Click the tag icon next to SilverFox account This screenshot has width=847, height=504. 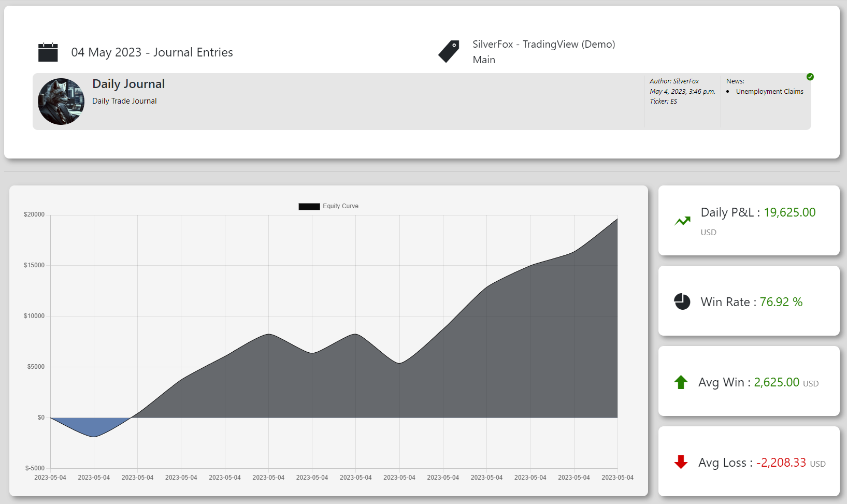coord(449,52)
